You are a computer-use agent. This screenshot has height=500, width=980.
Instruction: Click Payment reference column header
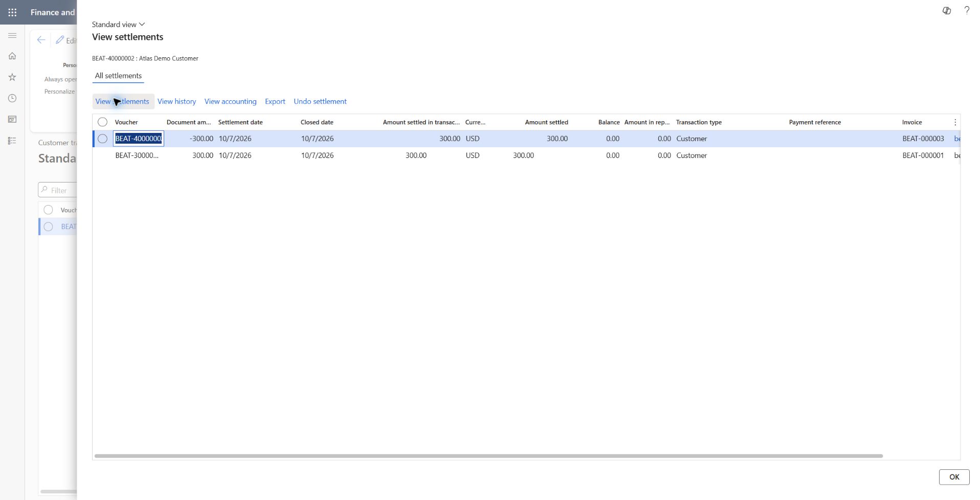click(815, 122)
